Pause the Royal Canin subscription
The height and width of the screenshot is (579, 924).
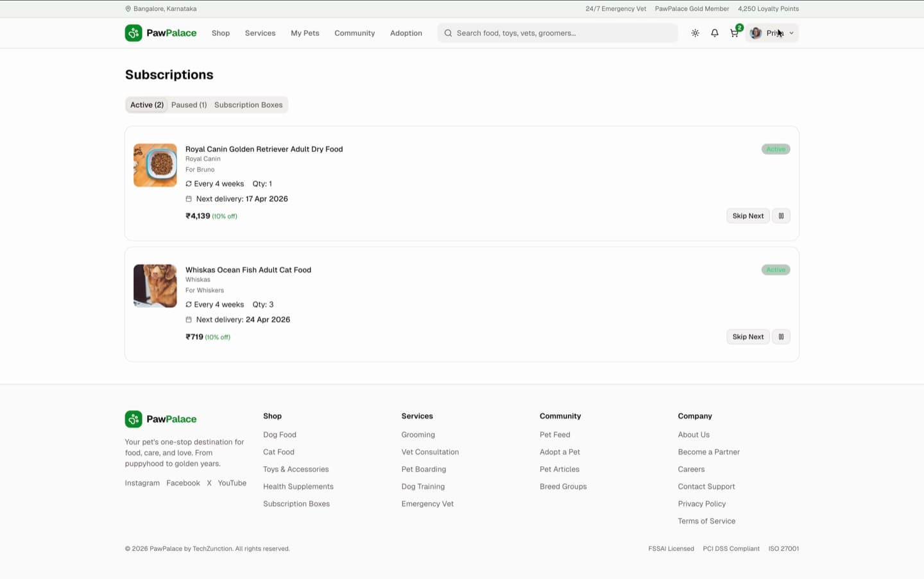[781, 216]
